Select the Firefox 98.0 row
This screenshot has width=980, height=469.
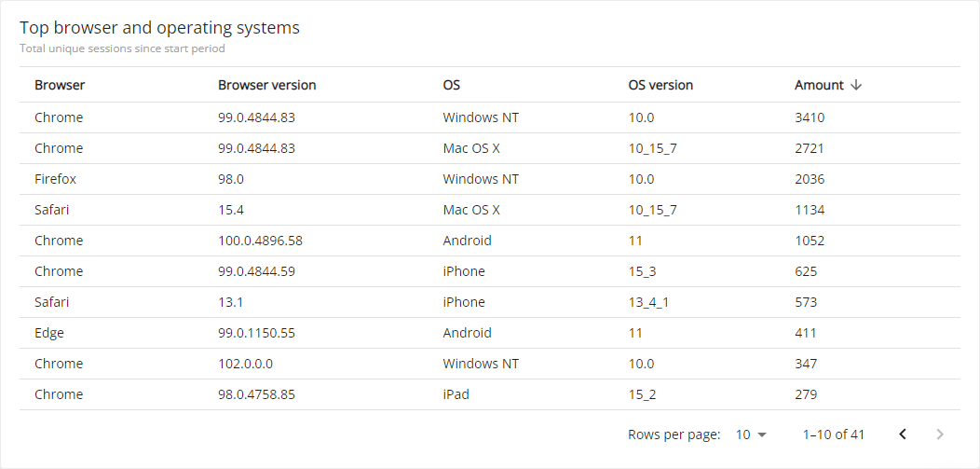(x=489, y=179)
